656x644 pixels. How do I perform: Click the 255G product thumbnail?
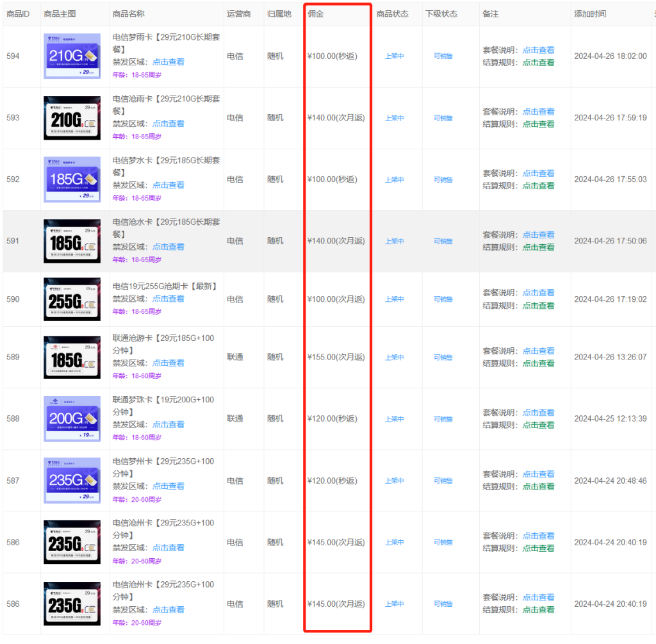pos(72,299)
